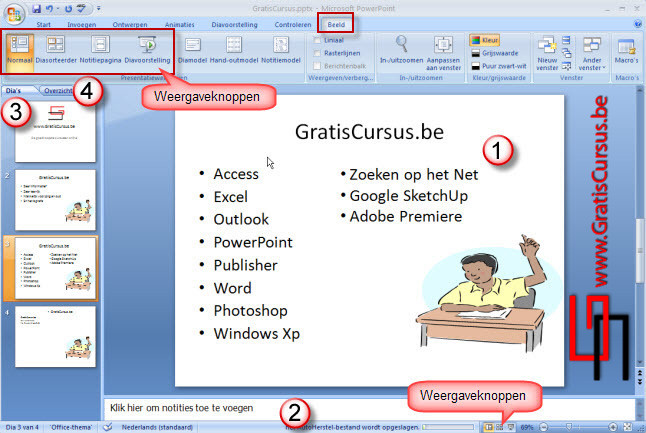Click the zoom slider handle
This screenshot has height=433, width=646.
569,427
